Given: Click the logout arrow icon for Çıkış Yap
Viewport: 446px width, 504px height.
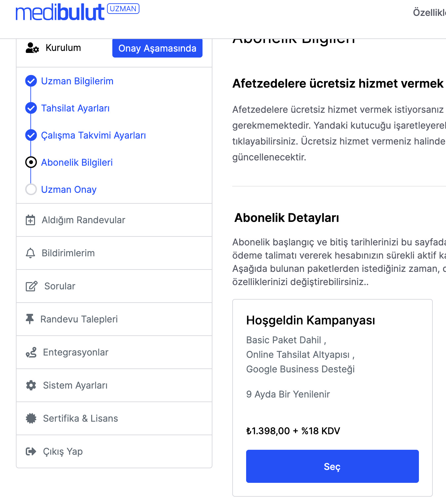Looking at the screenshot, I should tap(31, 451).
